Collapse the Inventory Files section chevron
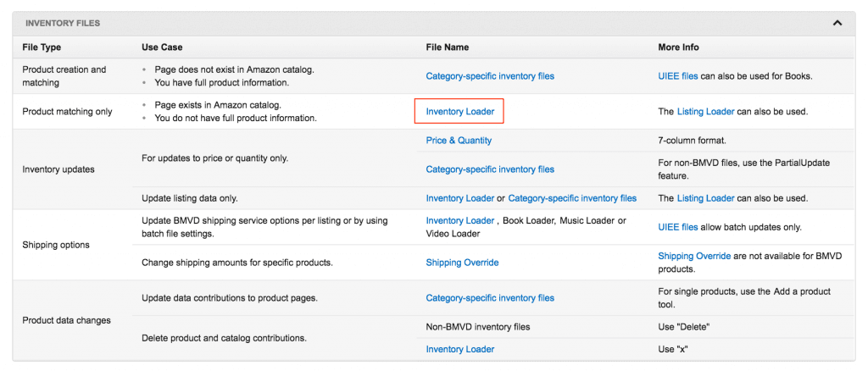This screenshot has width=868, height=371. pos(837,23)
